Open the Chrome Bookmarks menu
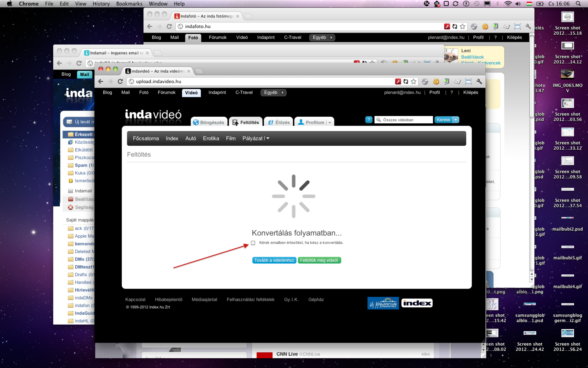This screenshot has height=368, width=588. click(x=129, y=4)
